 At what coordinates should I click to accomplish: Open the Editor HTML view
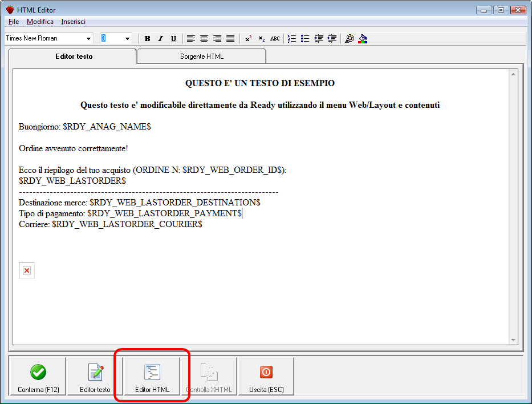(x=152, y=376)
